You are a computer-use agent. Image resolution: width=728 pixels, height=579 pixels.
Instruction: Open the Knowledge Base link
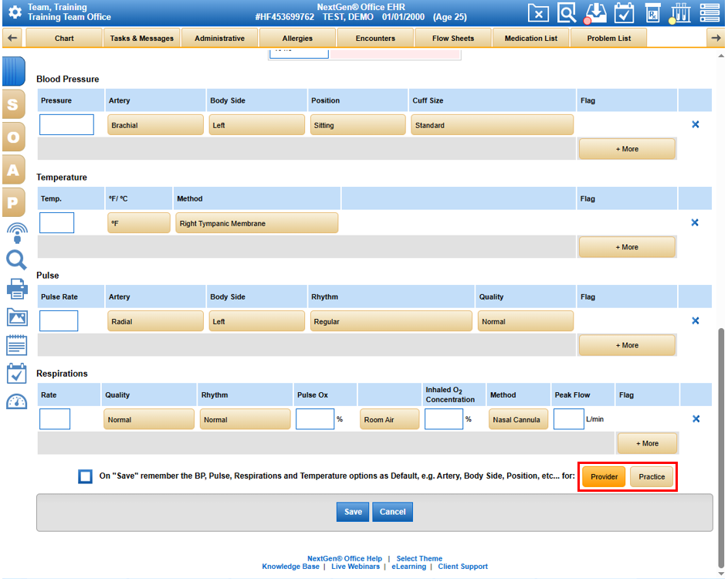click(290, 567)
